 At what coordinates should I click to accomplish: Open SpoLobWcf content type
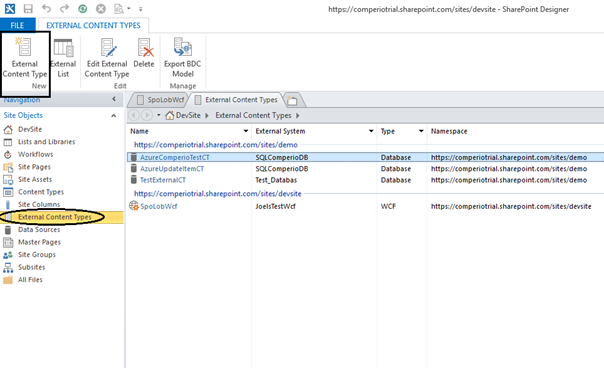coord(158,206)
